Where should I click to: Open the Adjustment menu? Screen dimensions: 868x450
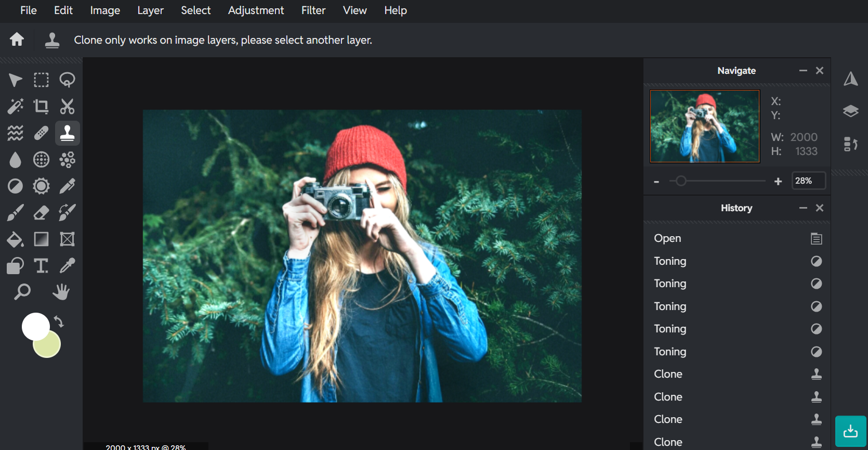tap(256, 10)
